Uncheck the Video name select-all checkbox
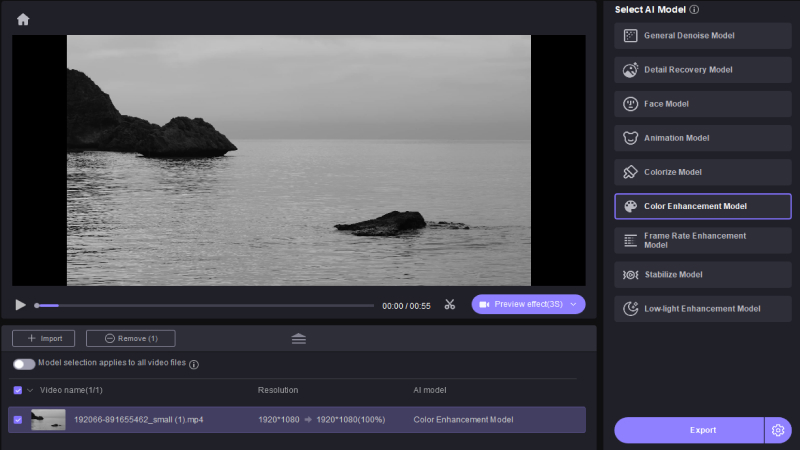Screen dimensions: 800x450 pyautogui.click(x=18, y=390)
